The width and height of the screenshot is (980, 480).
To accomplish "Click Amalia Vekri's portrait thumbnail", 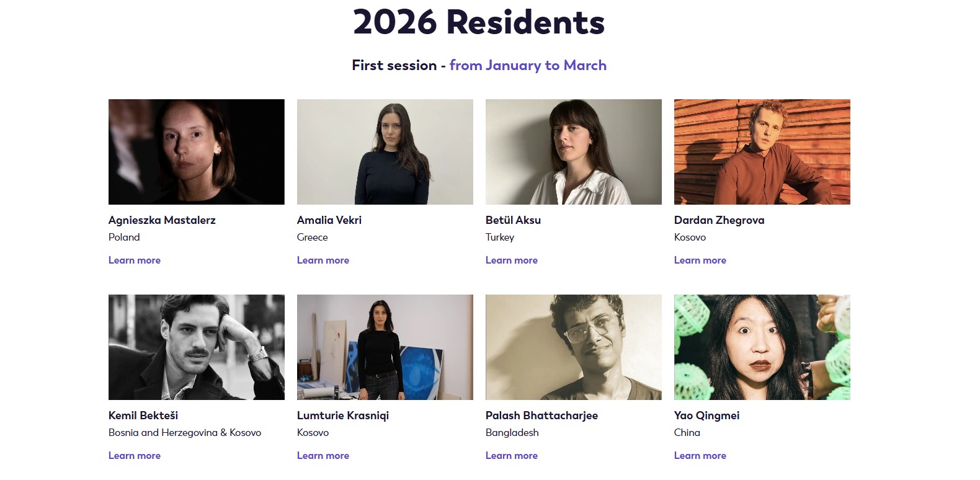I will click(x=385, y=152).
